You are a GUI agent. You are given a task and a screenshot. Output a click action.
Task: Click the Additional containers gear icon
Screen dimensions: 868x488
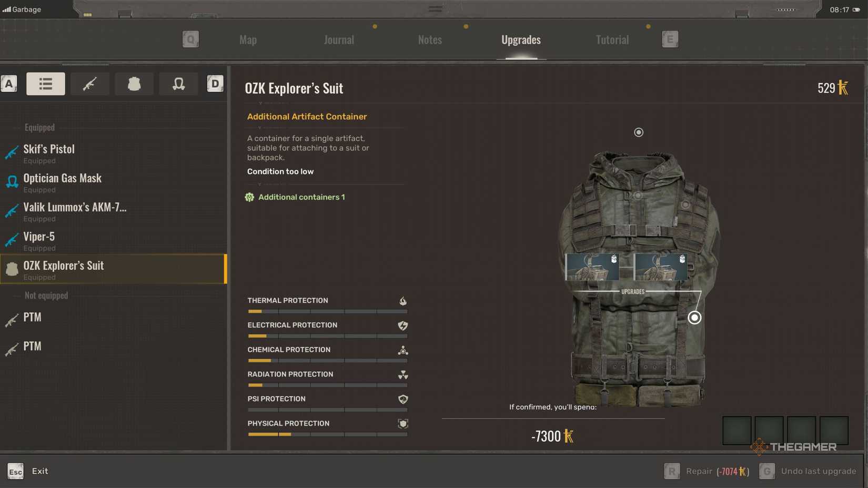click(x=249, y=197)
